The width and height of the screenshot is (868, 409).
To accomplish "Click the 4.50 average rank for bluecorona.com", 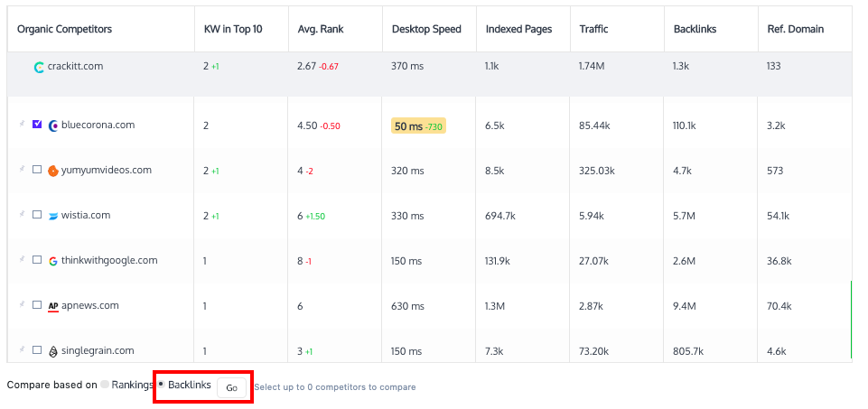I will click(307, 126).
